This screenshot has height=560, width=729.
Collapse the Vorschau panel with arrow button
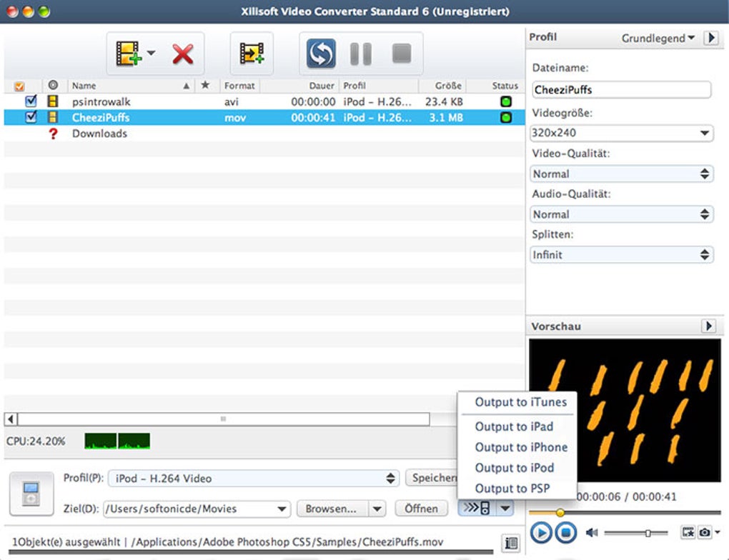(708, 326)
